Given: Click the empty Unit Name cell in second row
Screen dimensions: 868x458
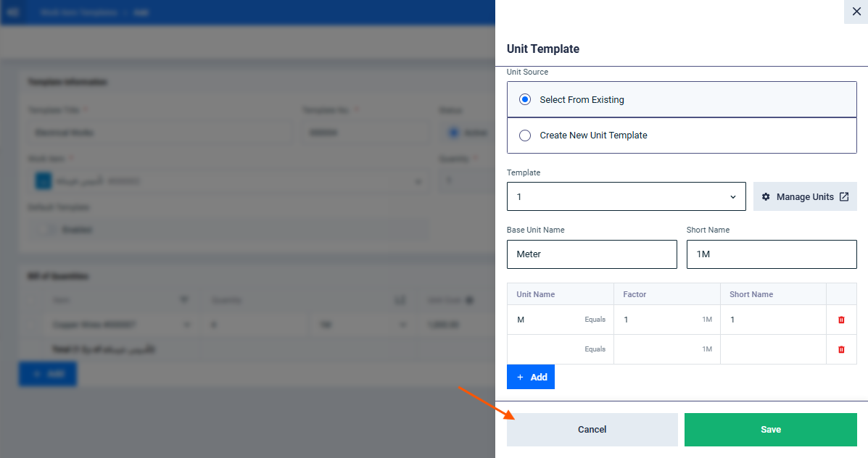Looking at the screenshot, I should [x=561, y=349].
